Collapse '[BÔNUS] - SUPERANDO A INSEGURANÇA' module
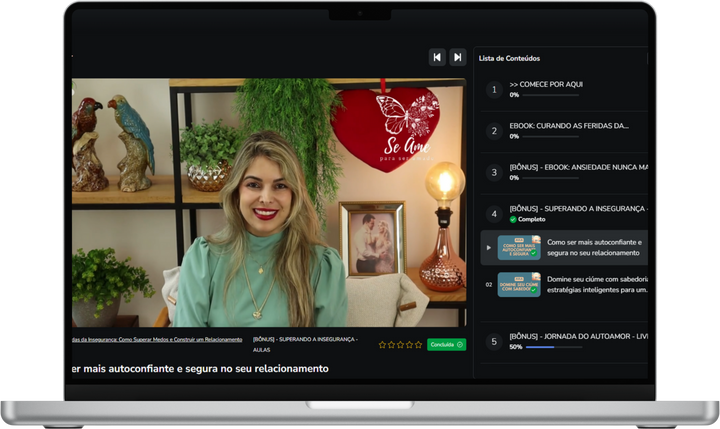Screen dimensions: 720x429 click(578, 209)
